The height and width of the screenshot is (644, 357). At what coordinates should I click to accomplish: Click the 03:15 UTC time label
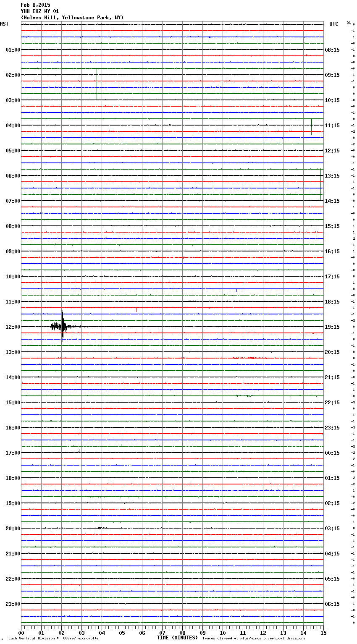[x=332, y=529]
